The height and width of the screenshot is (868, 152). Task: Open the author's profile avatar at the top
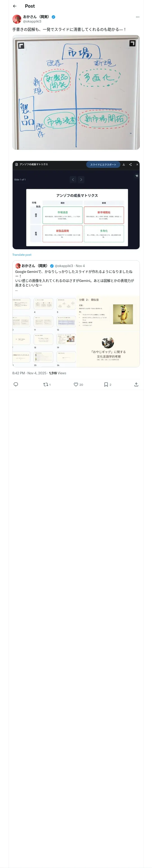pos(17,19)
